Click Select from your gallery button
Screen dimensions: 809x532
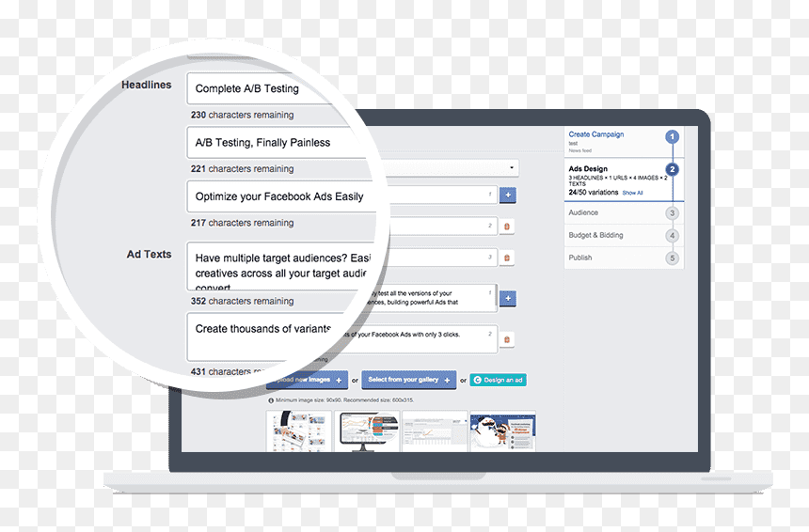pyautogui.click(x=408, y=380)
